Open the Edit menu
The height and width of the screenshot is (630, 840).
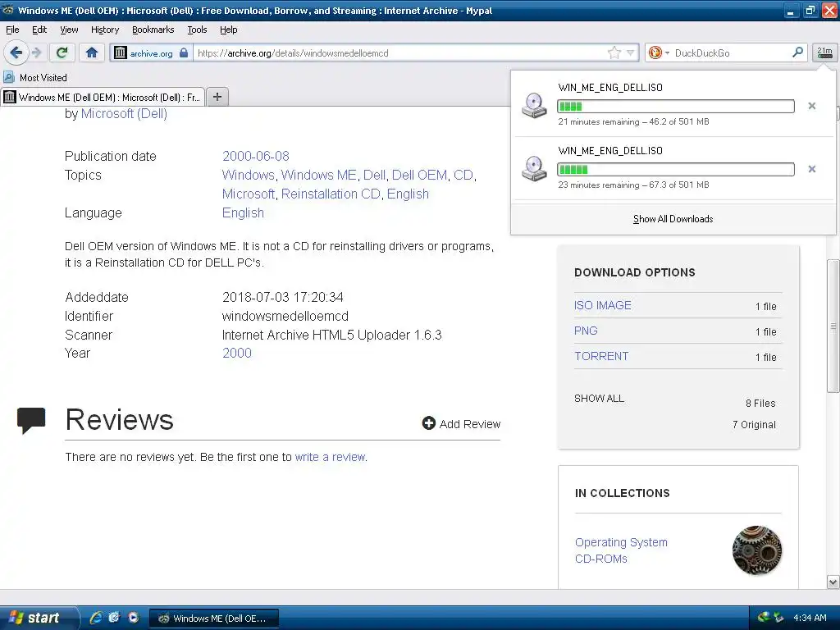tap(39, 30)
